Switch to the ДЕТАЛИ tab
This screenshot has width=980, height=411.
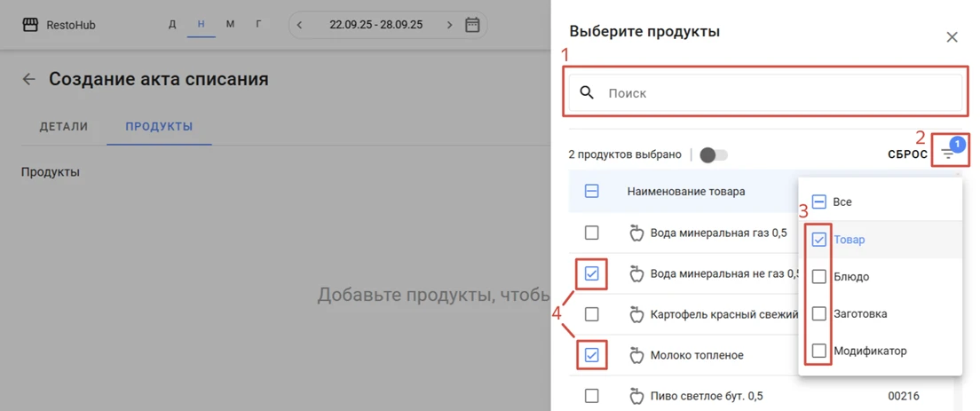pyautogui.click(x=64, y=127)
